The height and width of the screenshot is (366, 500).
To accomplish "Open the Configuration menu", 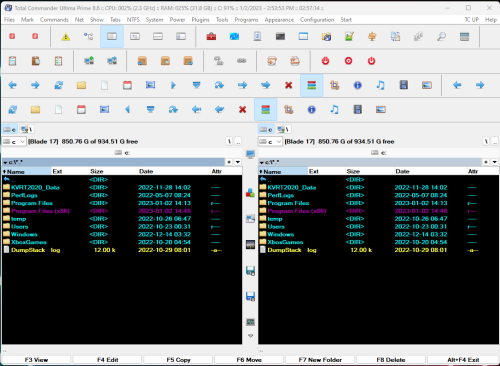I will coord(317,20).
